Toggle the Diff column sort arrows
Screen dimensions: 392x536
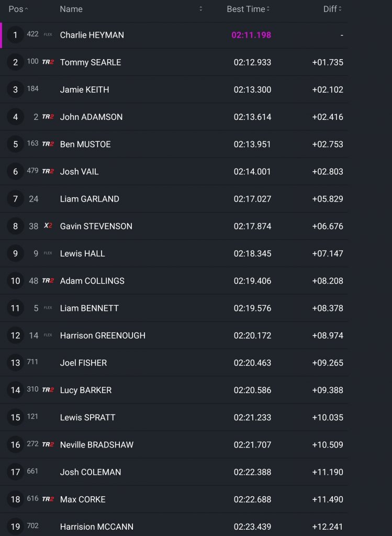(340, 9)
